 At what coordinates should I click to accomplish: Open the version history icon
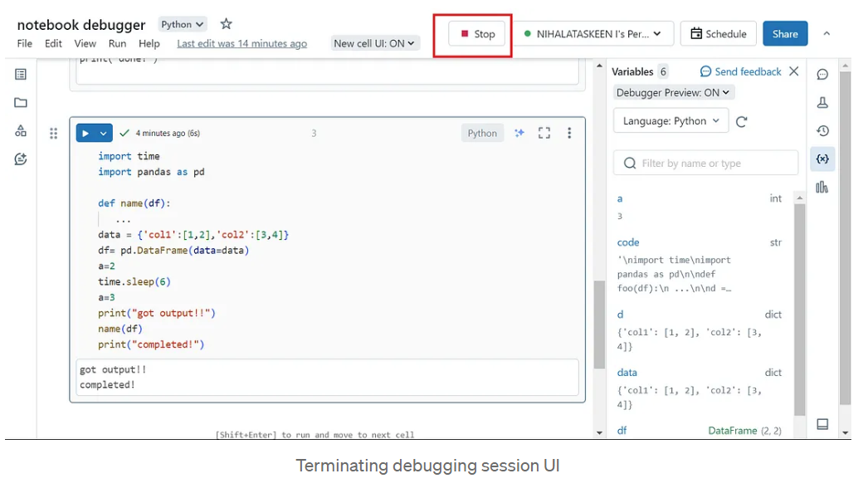822,131
